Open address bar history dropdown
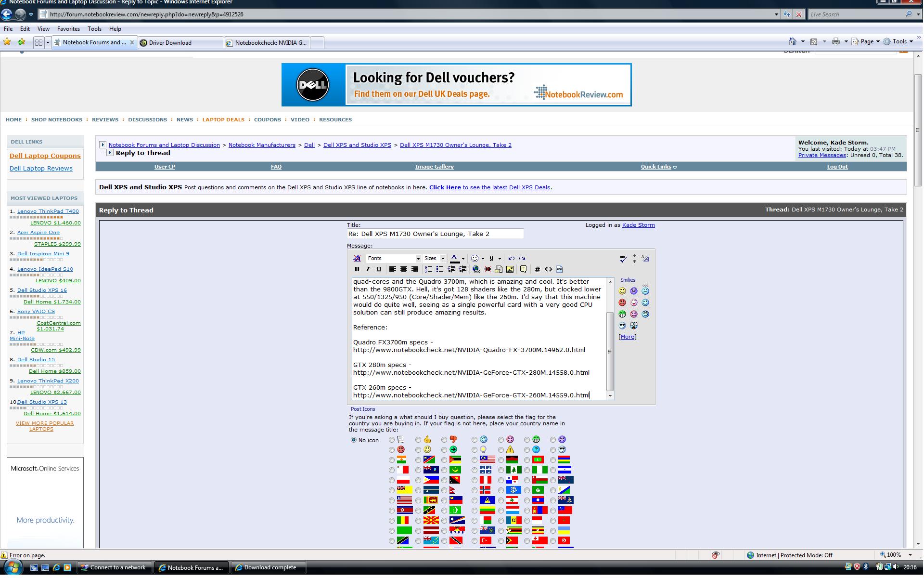Screen dimensions: 924x578 776,14
